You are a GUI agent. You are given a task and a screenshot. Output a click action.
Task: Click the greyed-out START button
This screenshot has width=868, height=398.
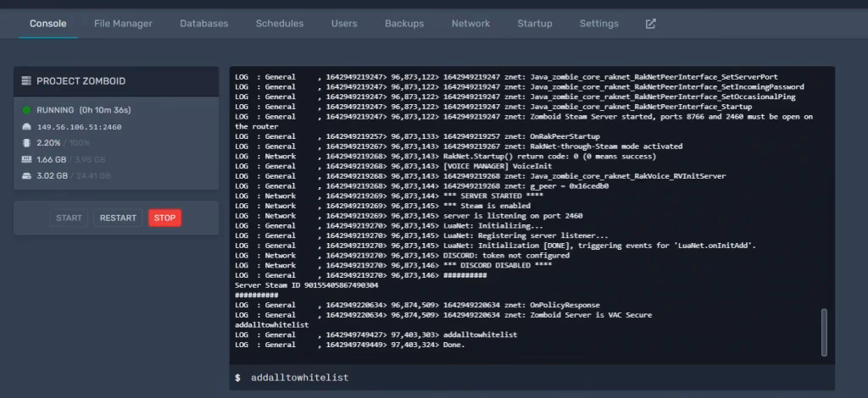coord(69,218)
